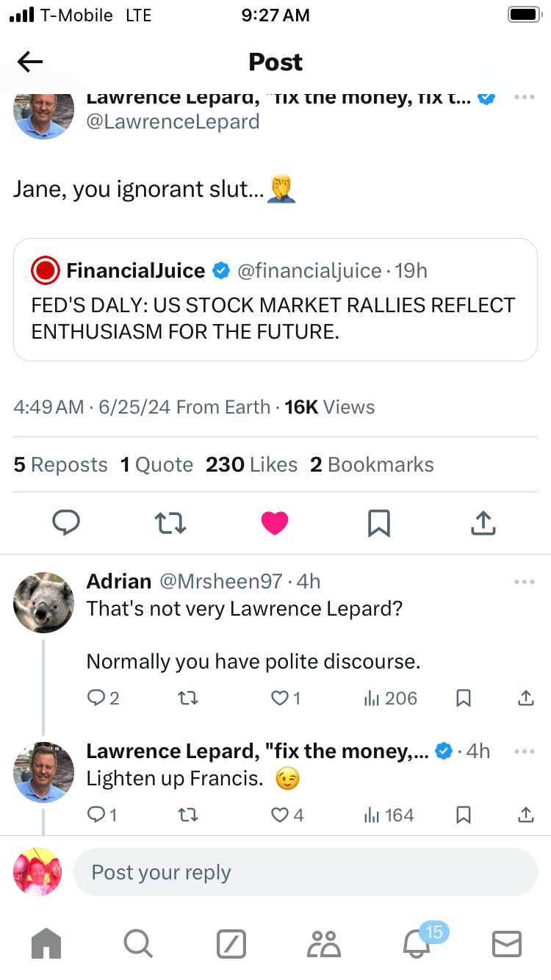Image resolution: width=551 pixels, height=980 pixels.
Task: Share the main post
Action: (483, 523)
